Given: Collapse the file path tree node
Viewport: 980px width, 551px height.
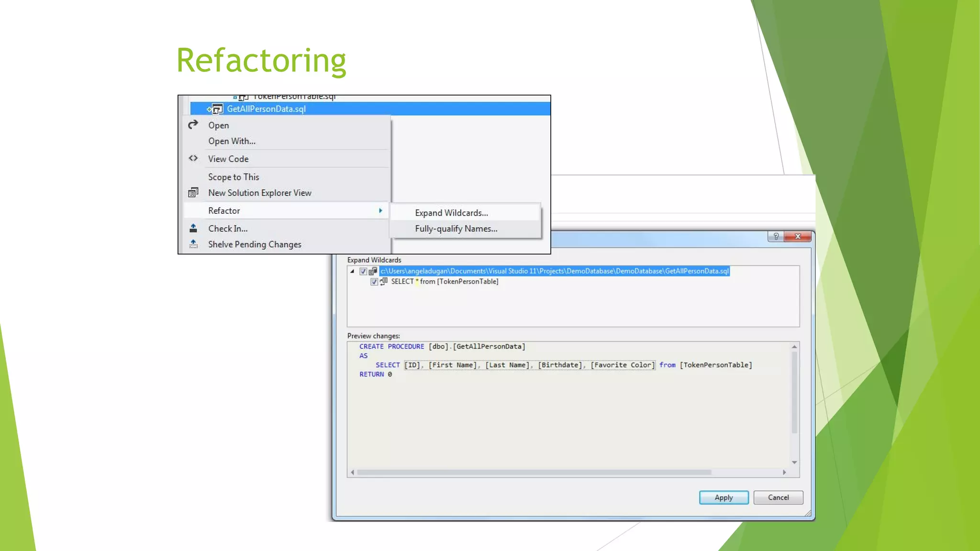Looking at the screenshot, I should click(x=352, y=271).
